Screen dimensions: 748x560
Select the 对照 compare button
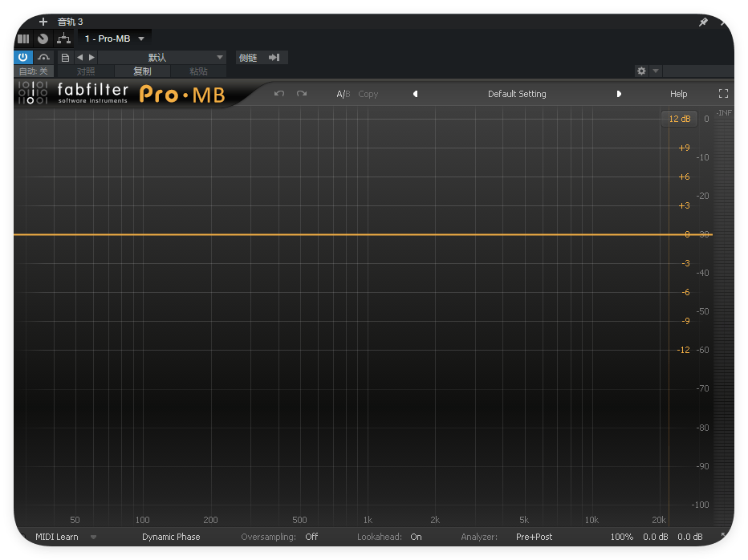click(x=86, y=71)
